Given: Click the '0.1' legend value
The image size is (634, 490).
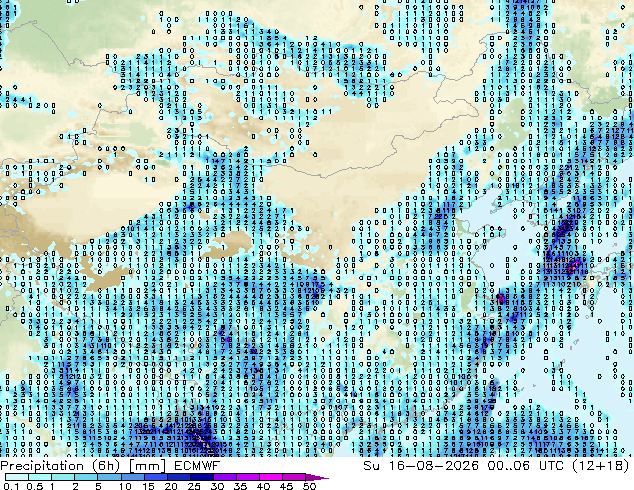Looking at the screenshot, I should point(11,486).
